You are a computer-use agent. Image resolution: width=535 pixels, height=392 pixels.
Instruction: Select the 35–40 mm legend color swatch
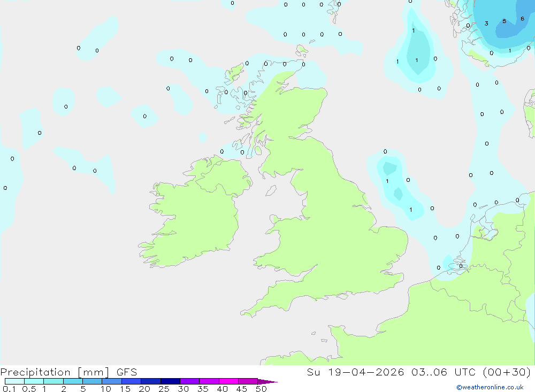209,381
